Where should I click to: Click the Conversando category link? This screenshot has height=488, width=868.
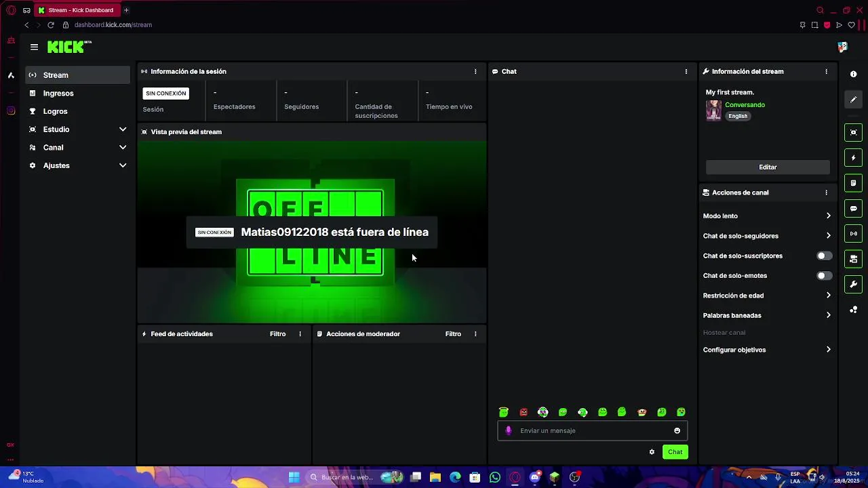coord(745,105)
